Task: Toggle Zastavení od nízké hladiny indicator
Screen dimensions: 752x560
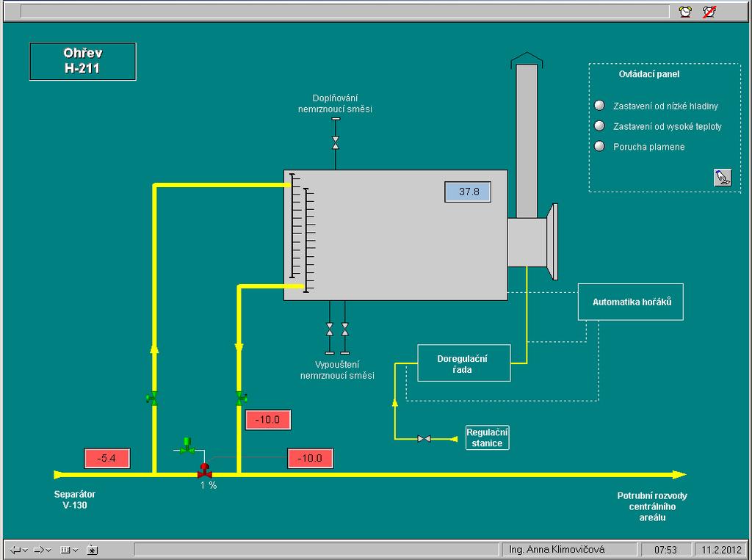Action: coord(599,105)
